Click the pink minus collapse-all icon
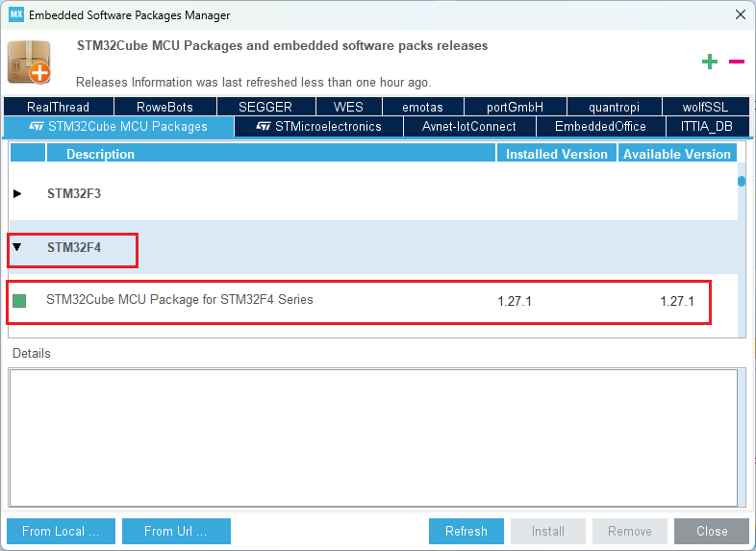Viewport: 756px width, 551px height. [x=736, y=63]
